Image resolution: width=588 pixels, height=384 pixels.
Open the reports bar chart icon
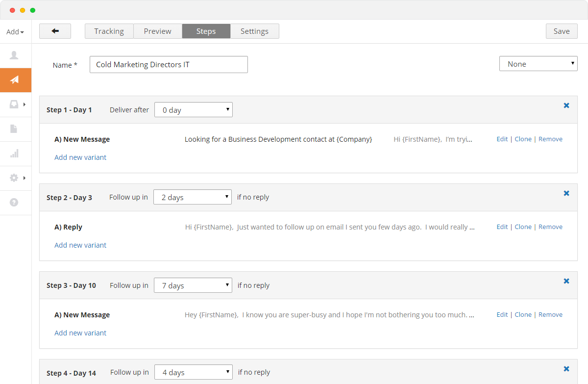(x=14, y=154)
